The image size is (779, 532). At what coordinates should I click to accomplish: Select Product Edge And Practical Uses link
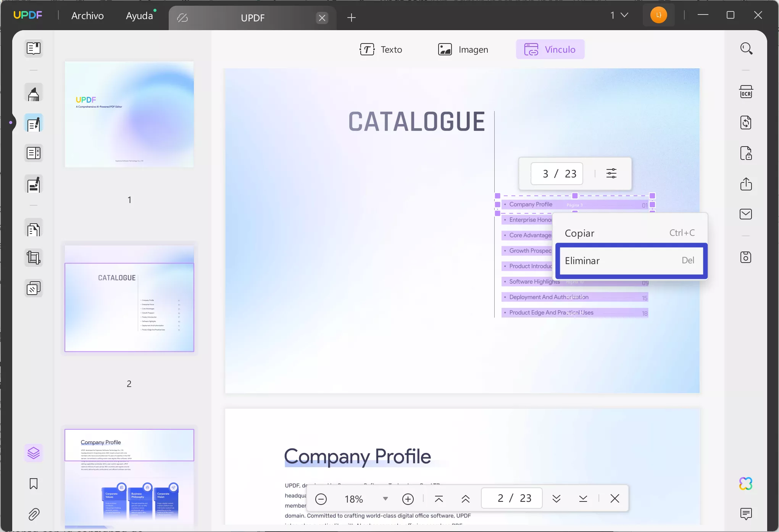click(575, 313)
